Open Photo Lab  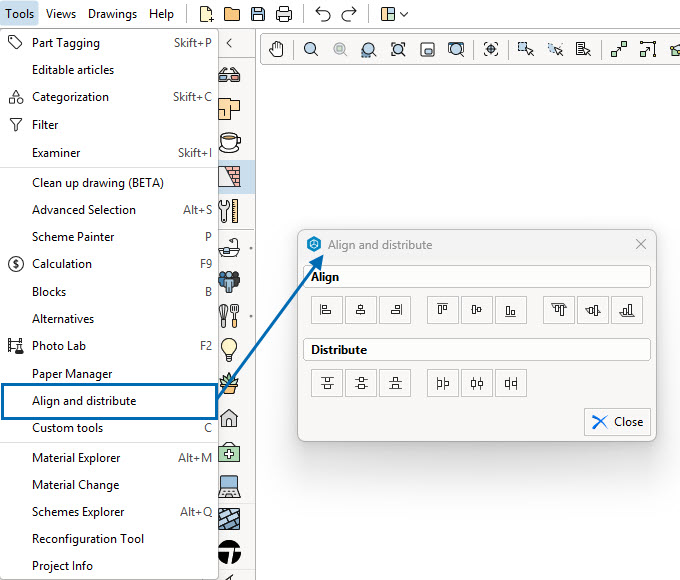[109, 346]
